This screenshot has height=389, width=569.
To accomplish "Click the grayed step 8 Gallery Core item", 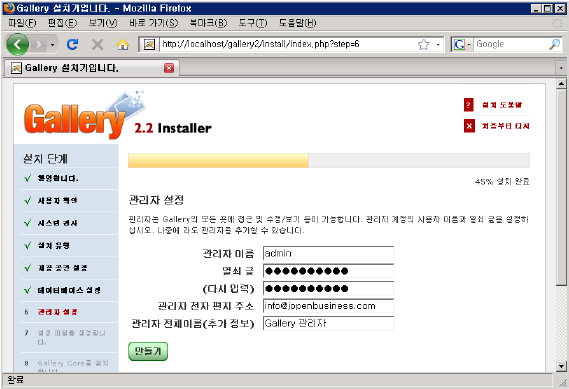I will [73, 366].
